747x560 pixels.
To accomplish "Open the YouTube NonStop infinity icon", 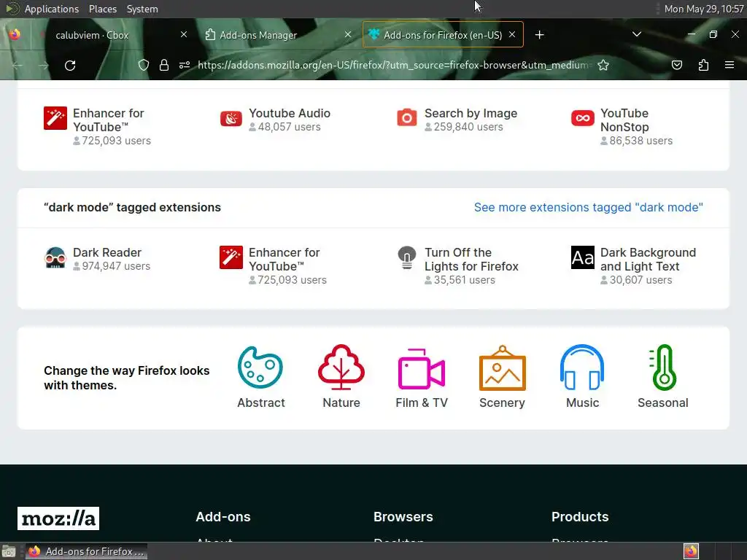I will click(583, 118).
